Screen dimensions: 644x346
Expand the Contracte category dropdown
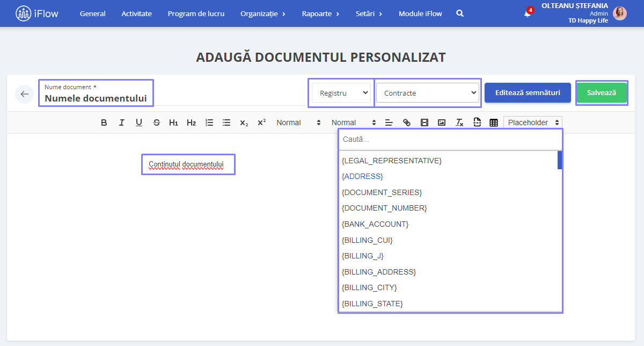pos(428,93)
